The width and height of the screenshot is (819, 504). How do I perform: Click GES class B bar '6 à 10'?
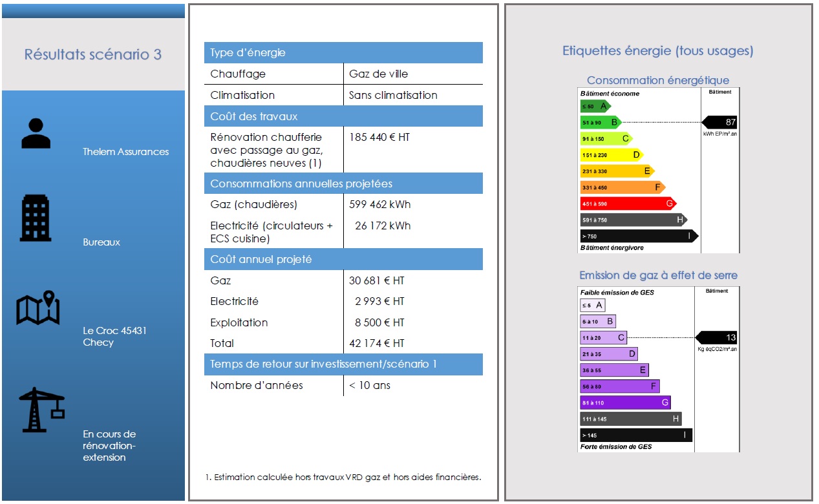click(x=598, y=321)
